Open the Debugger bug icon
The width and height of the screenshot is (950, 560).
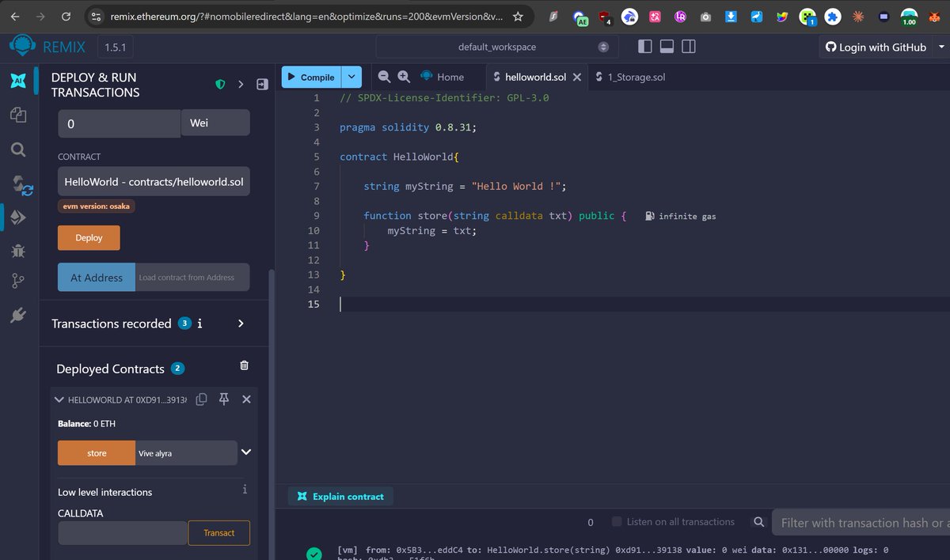coord(17,251)
